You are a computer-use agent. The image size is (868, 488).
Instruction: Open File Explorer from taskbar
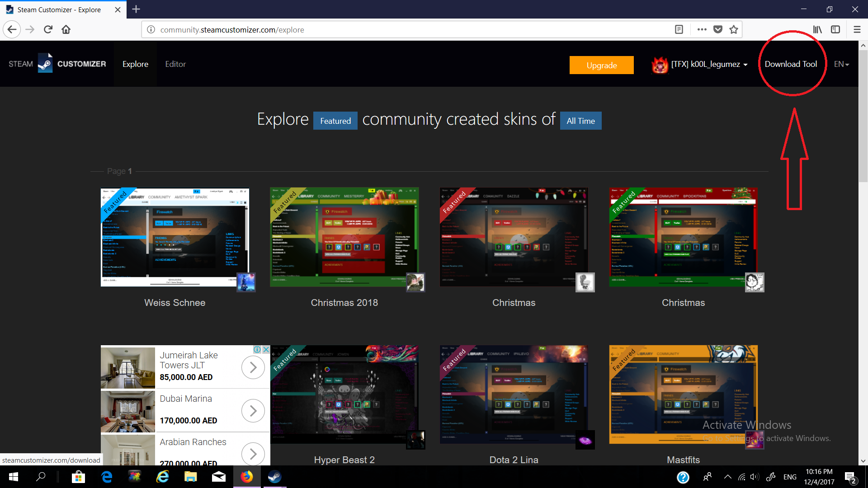point(190,477)
